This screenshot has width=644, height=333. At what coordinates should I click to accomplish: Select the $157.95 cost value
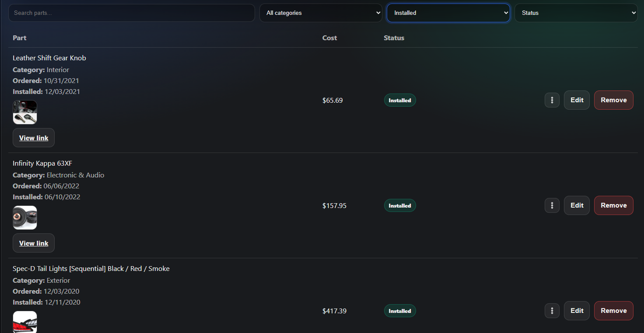point(334,206)
